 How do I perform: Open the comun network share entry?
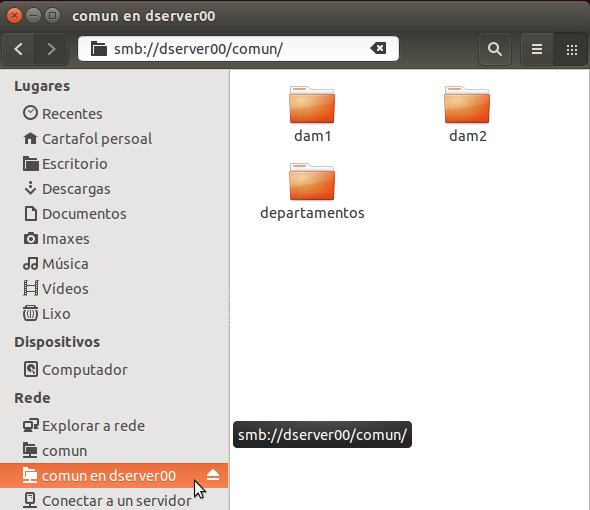click(114, 451)
